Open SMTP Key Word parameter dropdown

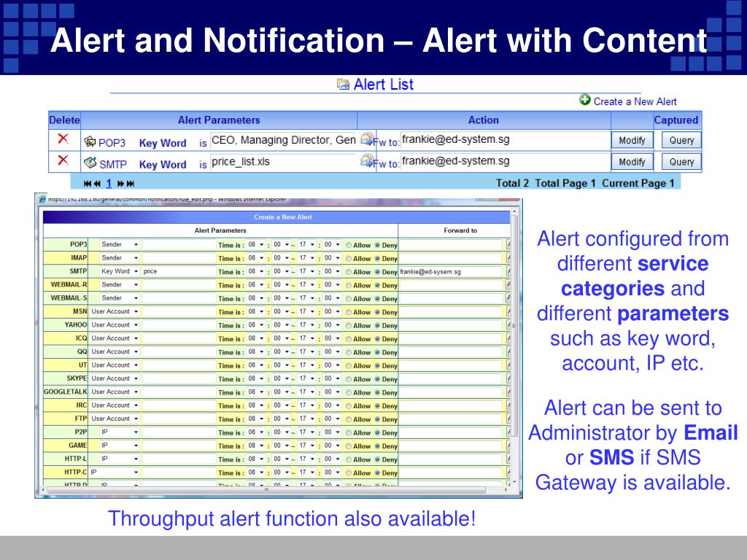120,271
